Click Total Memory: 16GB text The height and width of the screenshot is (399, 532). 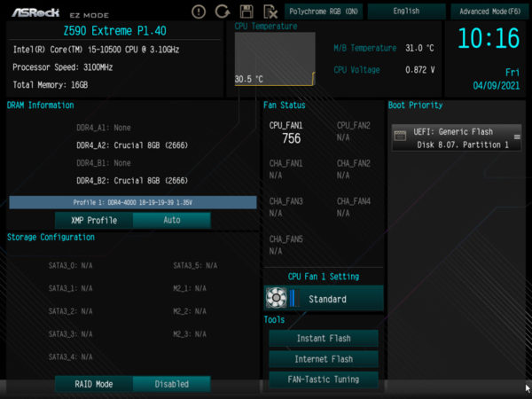coord(51,85)
